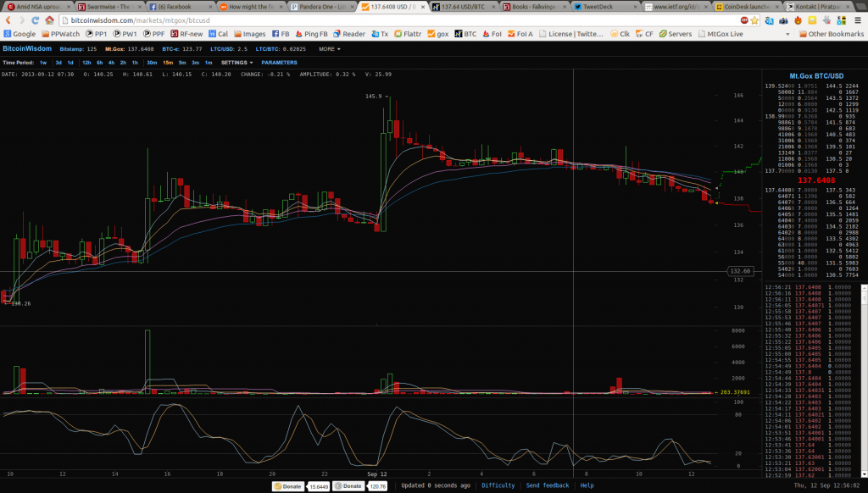
Task: Open the SETTINGS dropdown
Action: (x=237, y=63)
